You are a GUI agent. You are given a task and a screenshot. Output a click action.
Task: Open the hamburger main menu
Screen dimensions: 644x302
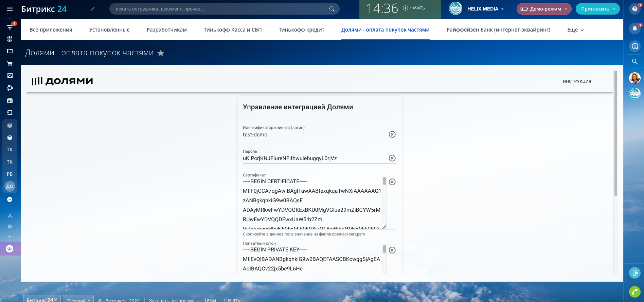tap(10, 9)
